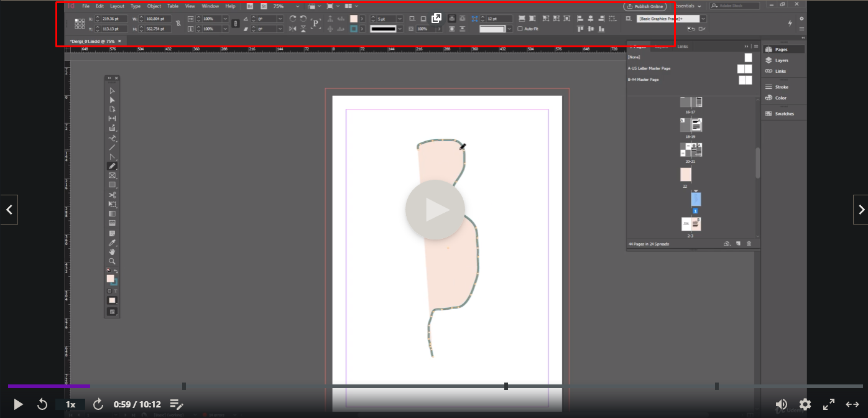Click the Publish Online button
This screenshot has height=418, width=868.
click(645, 6)
